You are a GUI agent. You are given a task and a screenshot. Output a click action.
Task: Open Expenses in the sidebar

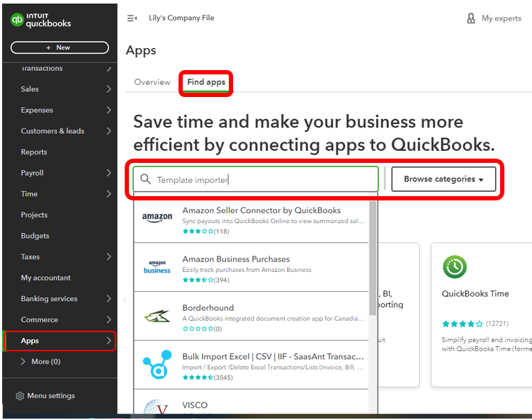[37, 110]
